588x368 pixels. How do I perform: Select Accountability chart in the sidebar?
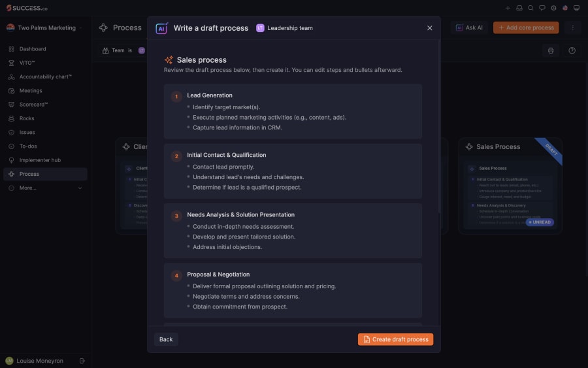(45, 77)
